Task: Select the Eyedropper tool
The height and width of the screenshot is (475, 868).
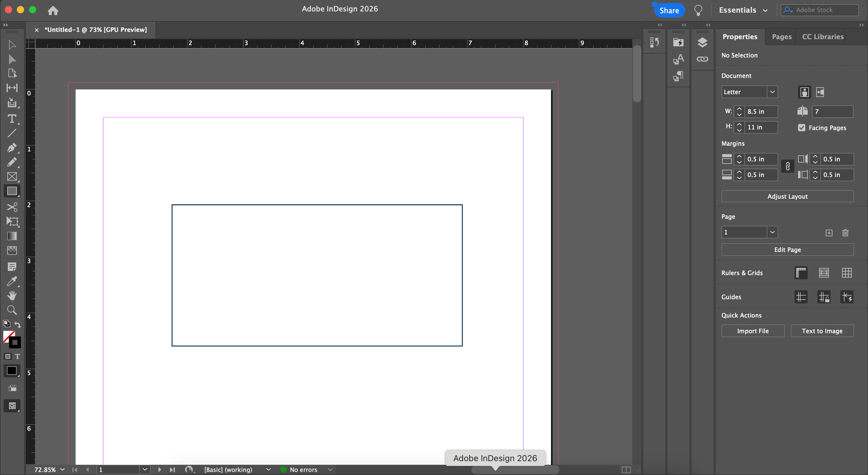Action: point(12,281)
